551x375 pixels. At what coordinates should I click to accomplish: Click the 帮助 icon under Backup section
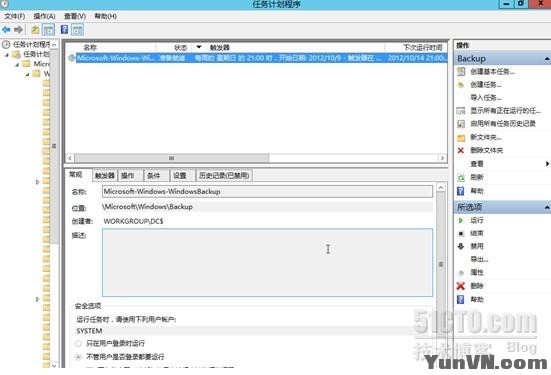click(461, 191)
